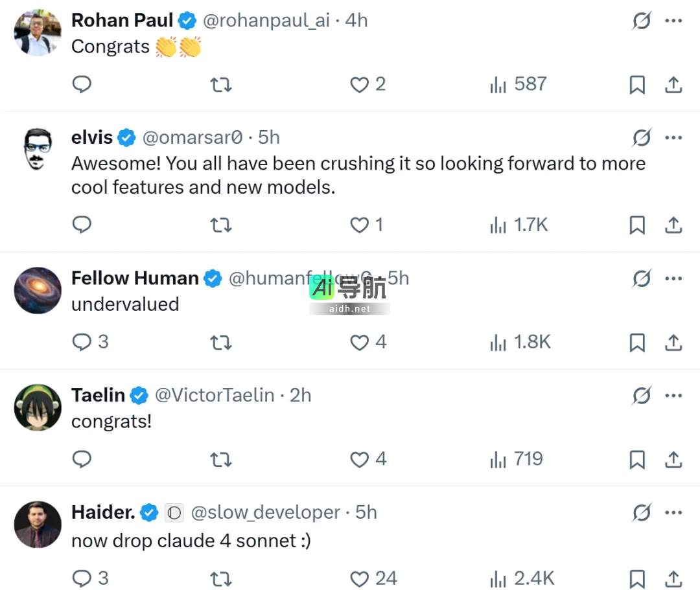Repost elvis's tweet about new models
Screen dimensions: 700x590
221,225
